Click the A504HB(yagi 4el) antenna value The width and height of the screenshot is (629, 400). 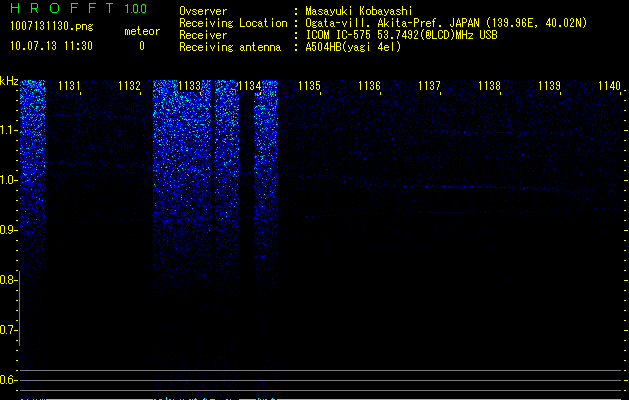tap(353, 47)
